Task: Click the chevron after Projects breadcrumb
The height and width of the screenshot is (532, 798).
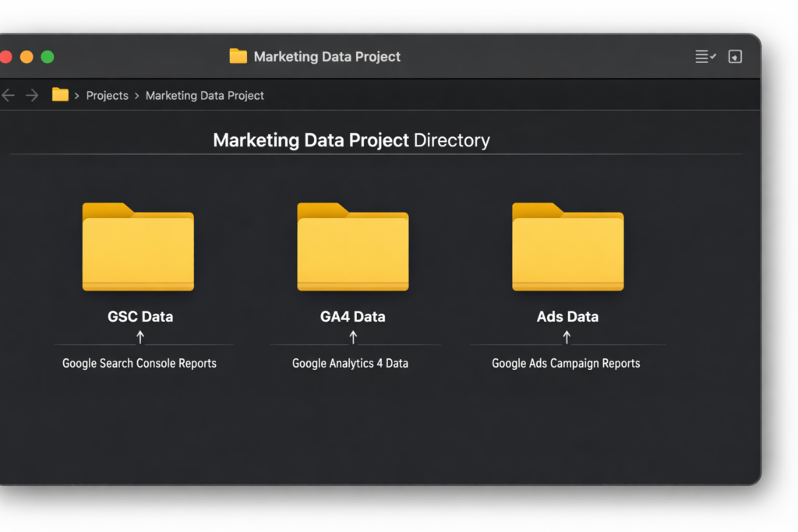Action: (136, 95)
